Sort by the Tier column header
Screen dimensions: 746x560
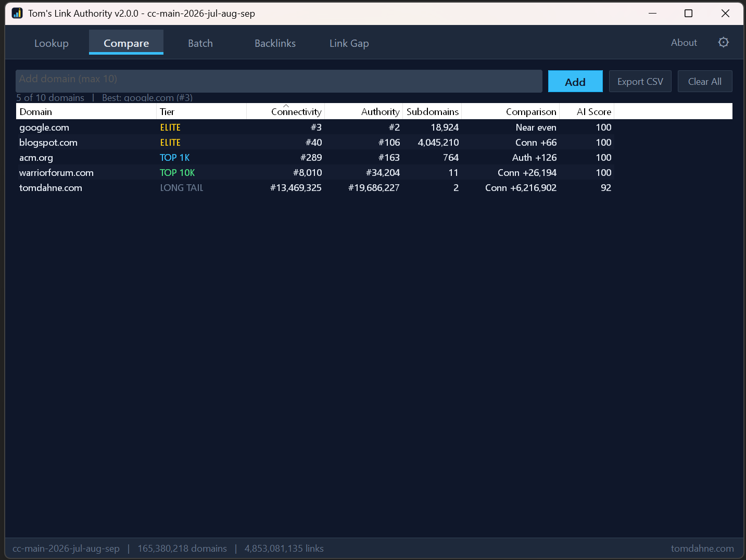click(201, 112)
